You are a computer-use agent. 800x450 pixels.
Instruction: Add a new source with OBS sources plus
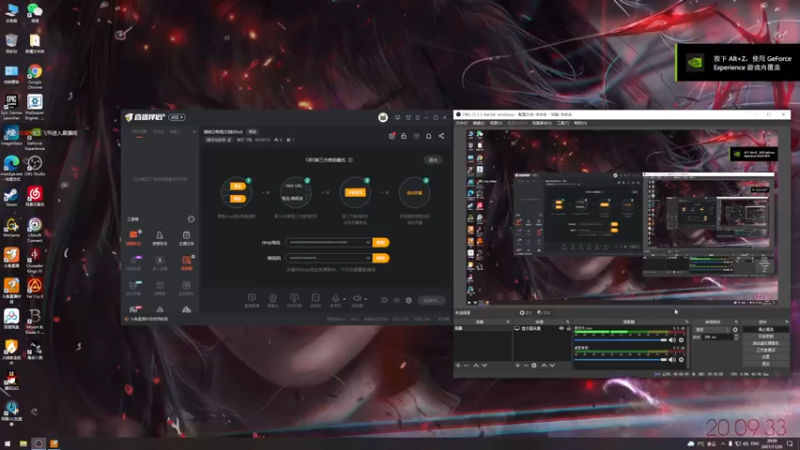coord(517,365)
